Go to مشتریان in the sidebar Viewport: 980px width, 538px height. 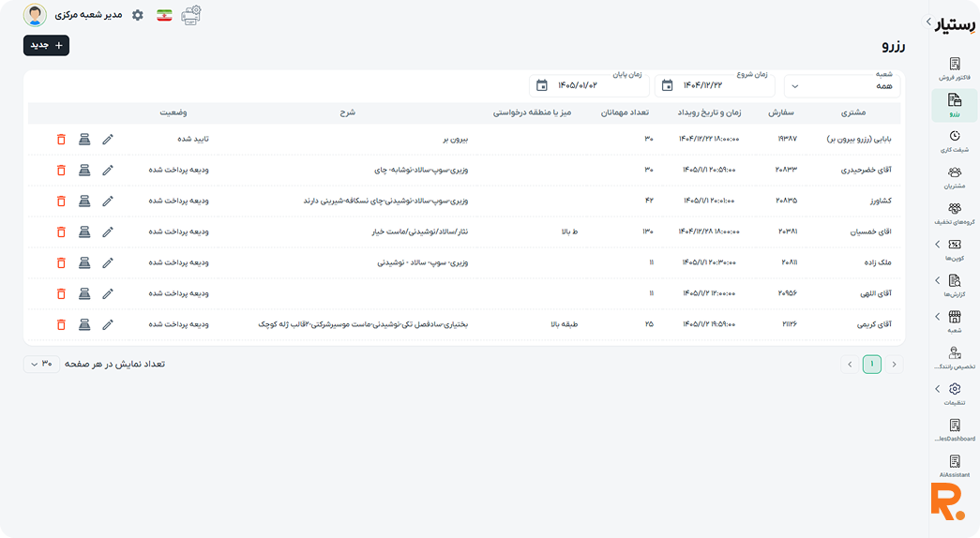[x=955, y=177]
